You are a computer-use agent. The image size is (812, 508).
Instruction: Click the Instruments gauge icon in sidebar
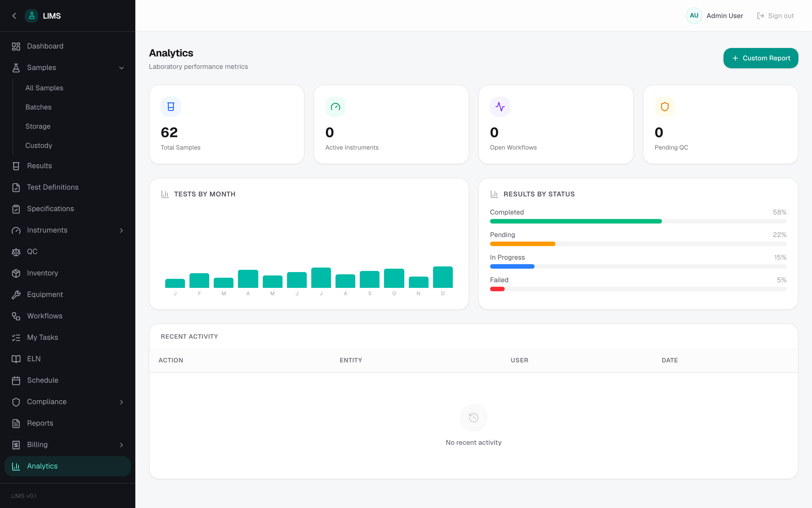point(16,231)
